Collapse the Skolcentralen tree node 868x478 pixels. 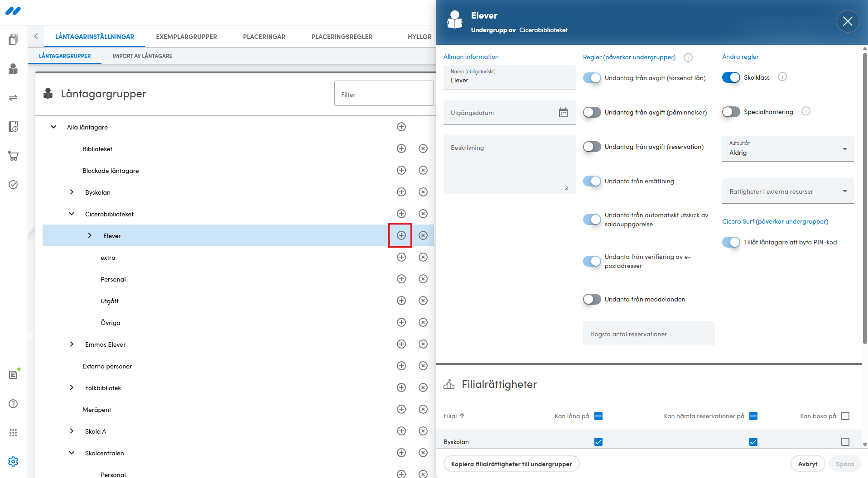(x=72, y=453)
